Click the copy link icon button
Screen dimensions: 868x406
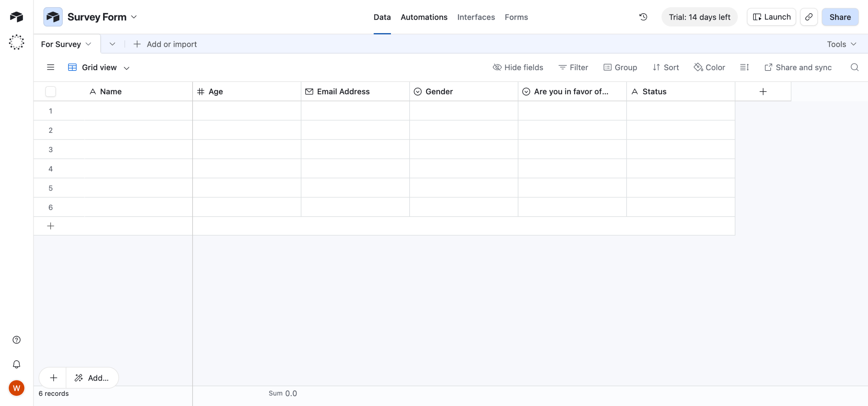point(809,17)
